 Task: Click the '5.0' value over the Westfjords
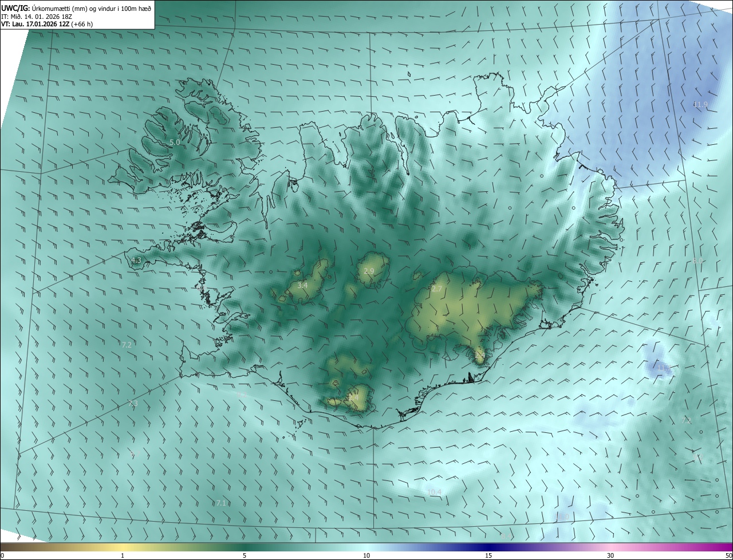coord(175,142)
